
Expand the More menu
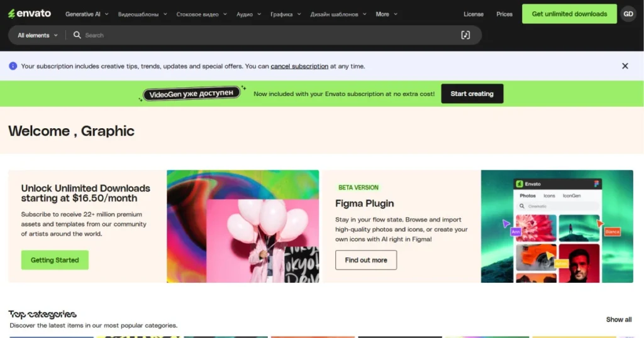pos(387,14)
